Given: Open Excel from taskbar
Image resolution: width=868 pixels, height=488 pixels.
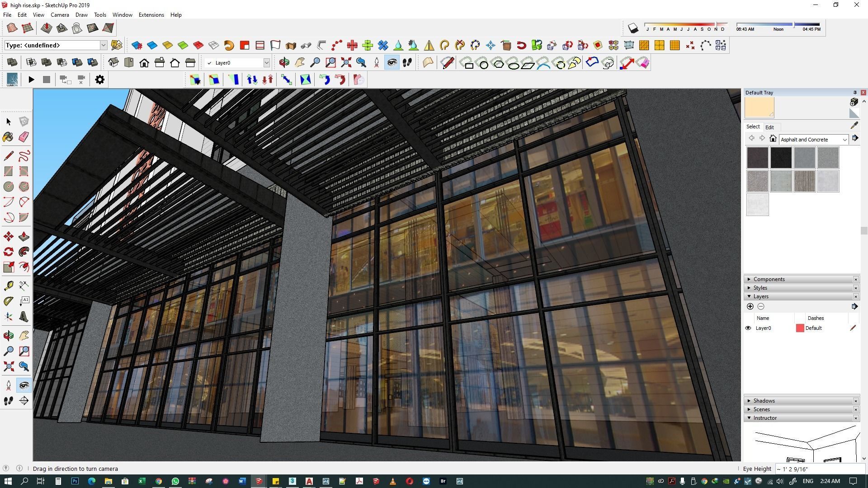Looking at the screenshot, I should (x=142, y=481).
